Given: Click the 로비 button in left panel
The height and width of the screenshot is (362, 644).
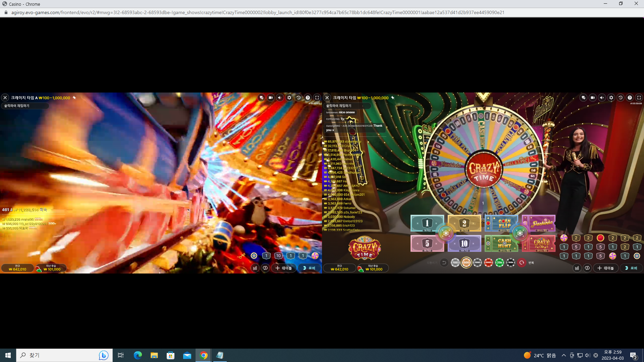Looking at the screenshot, I should (309, 268).
